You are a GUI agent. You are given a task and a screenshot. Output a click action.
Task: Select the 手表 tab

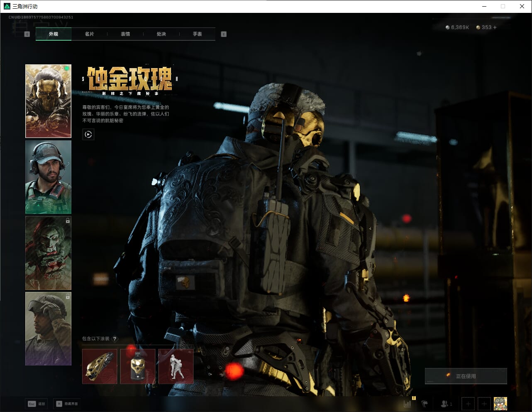tap(197, 34)
